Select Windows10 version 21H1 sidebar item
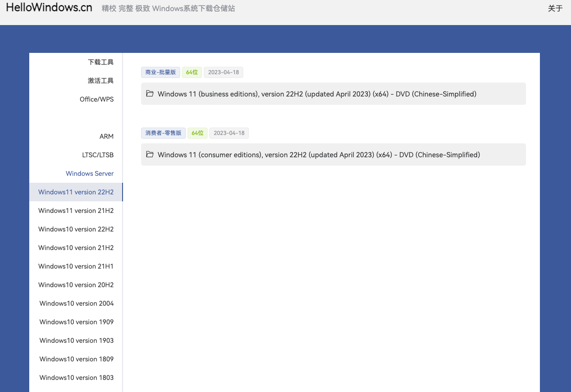 coord(76,266)
